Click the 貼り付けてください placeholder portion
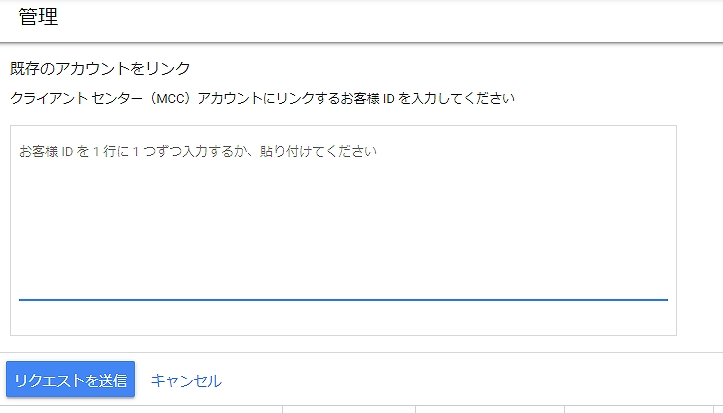 pos(318,151)
